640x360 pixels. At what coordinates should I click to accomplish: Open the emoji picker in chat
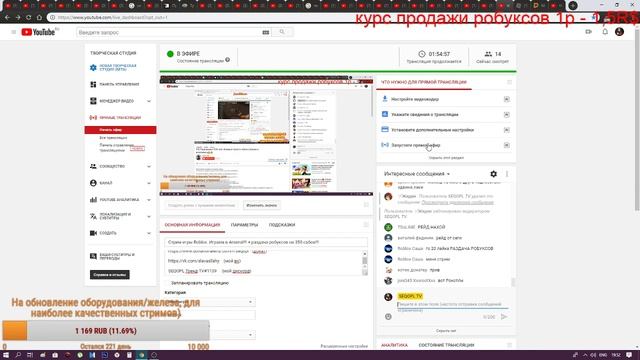[388, 316]
